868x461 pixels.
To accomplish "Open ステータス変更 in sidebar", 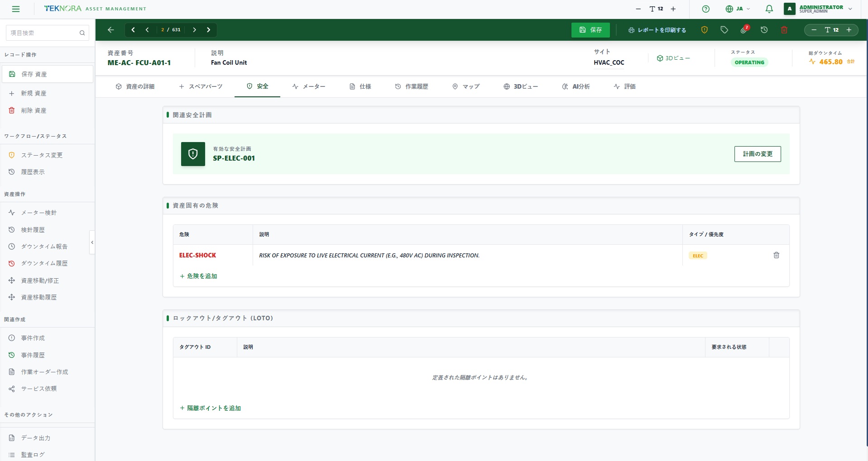I will point(47,155).
